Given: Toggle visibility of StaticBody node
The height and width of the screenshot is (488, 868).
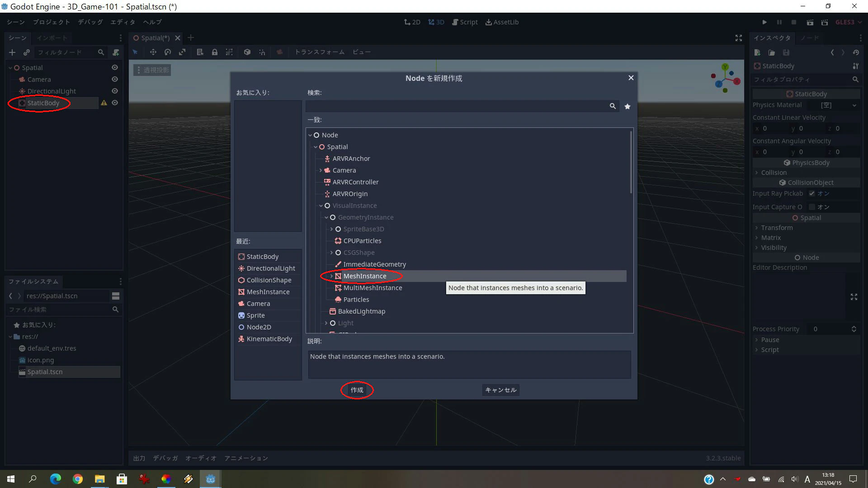Looking at the screenshot, I should point(115,103).
